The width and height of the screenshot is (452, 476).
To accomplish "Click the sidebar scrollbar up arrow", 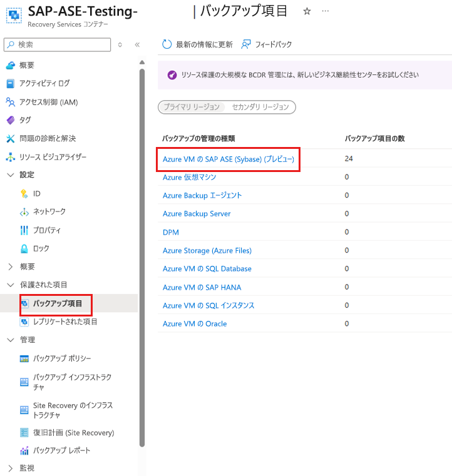I will coord(142,62).
